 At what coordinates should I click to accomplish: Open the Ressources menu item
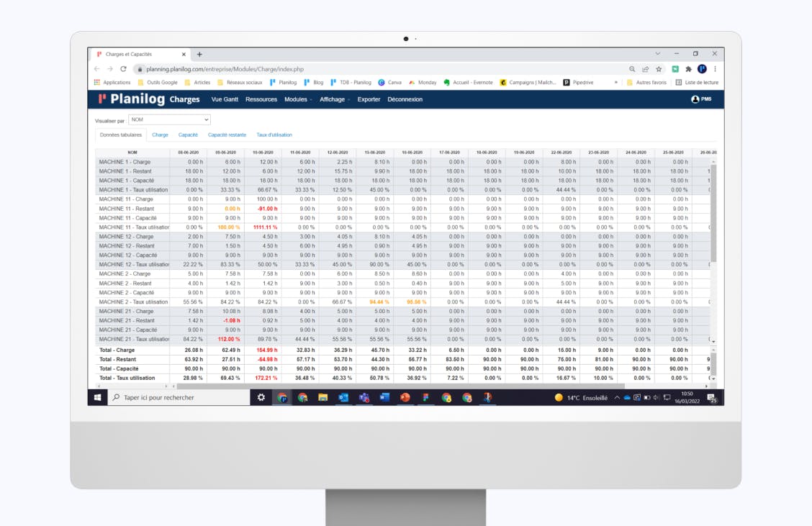point(261,99)
